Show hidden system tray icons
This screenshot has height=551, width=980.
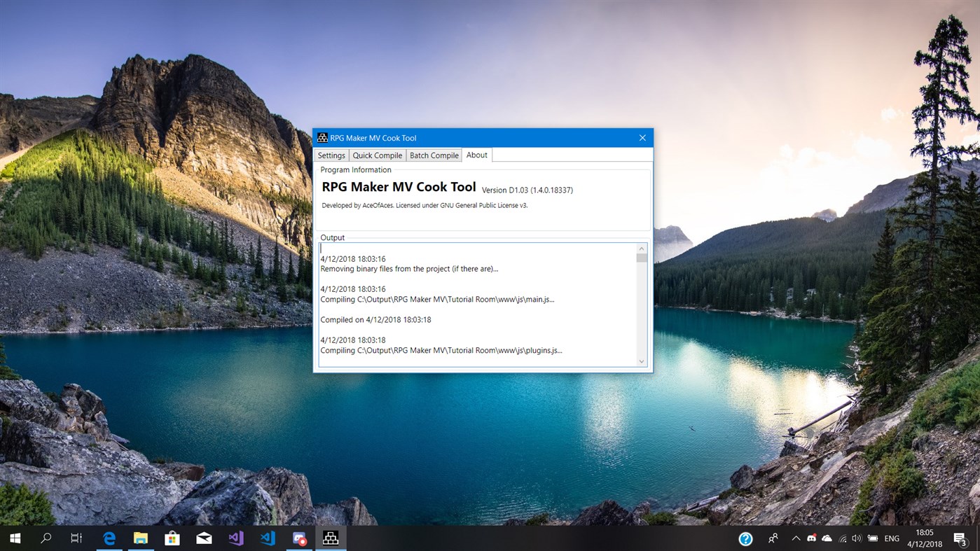click(796, 538)
